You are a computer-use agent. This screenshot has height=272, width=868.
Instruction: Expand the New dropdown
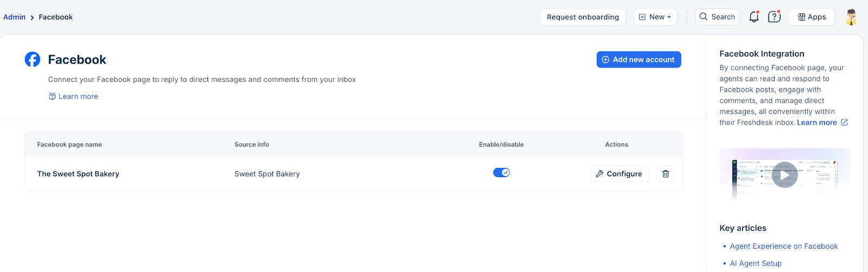(x=655, y=17)
